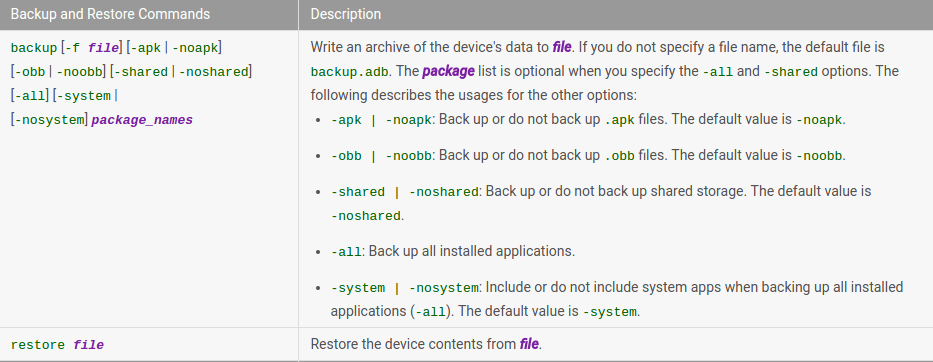Click the '-system | -nosystem' bullet item code

click(405, 288)
